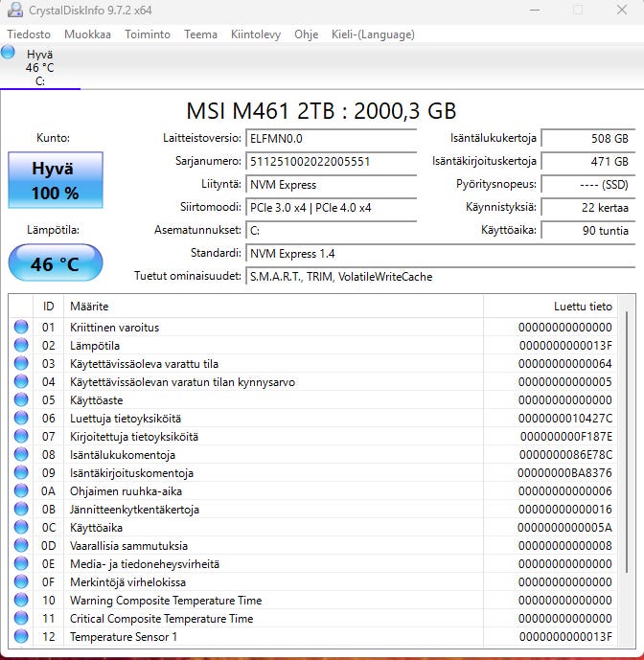Click status orb for Isäntälukukomentoja row
644x660 pixels.
point(21,455)
